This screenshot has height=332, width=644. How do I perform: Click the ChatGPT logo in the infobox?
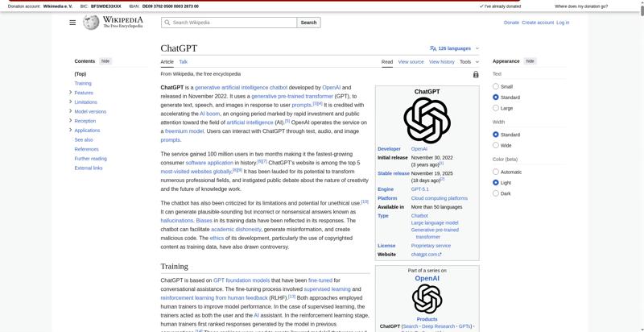point(427,120)
